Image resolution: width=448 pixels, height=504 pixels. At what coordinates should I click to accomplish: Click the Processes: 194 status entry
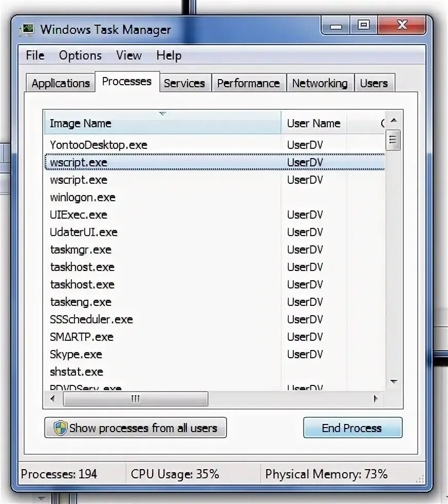pos(59,474)
